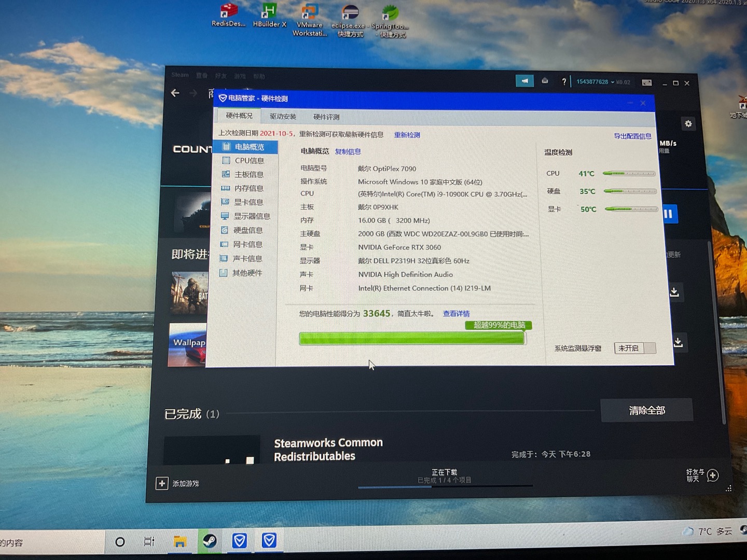Click the weather 7°C 多云 widget
Viewport: 747px width, 560px height.
(x=708, y=531)
